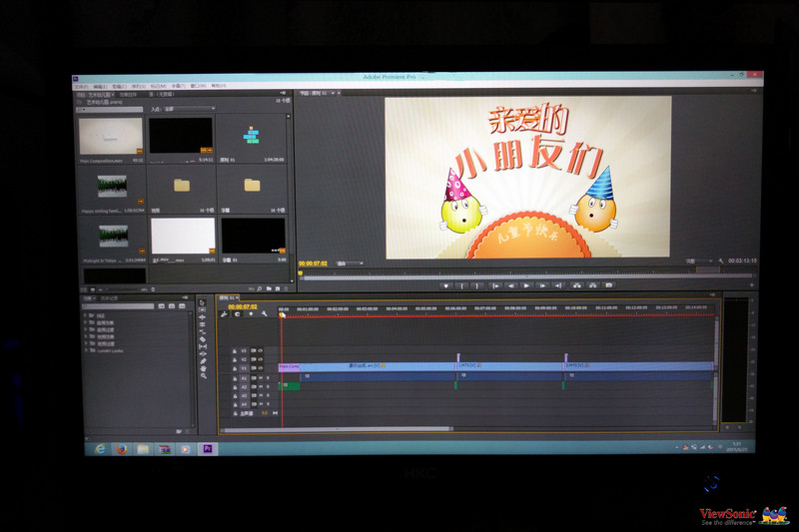
Task: Toggle V1 track eye visibility
Action: click(260, 368)
